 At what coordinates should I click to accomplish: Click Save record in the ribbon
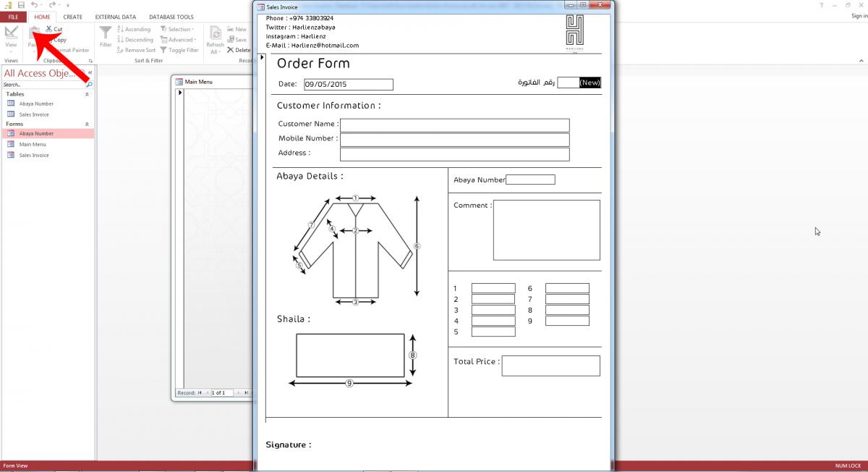click(237, 40)
